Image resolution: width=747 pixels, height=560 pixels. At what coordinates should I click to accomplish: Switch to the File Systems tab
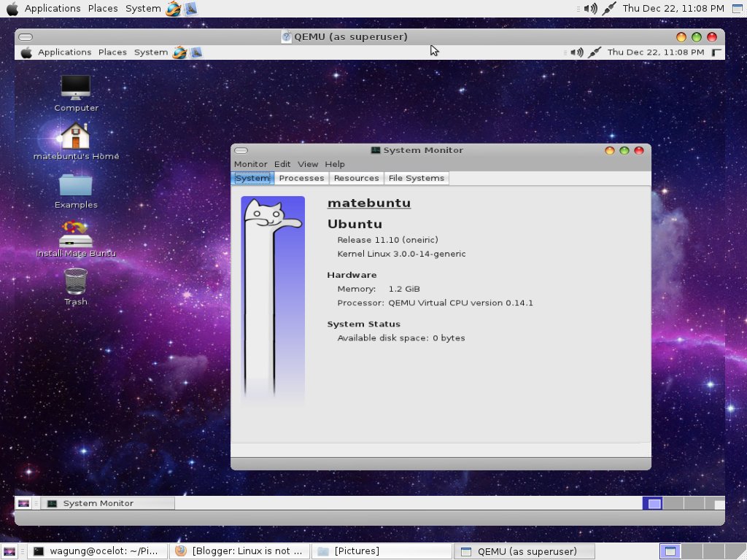pos(417,178)
